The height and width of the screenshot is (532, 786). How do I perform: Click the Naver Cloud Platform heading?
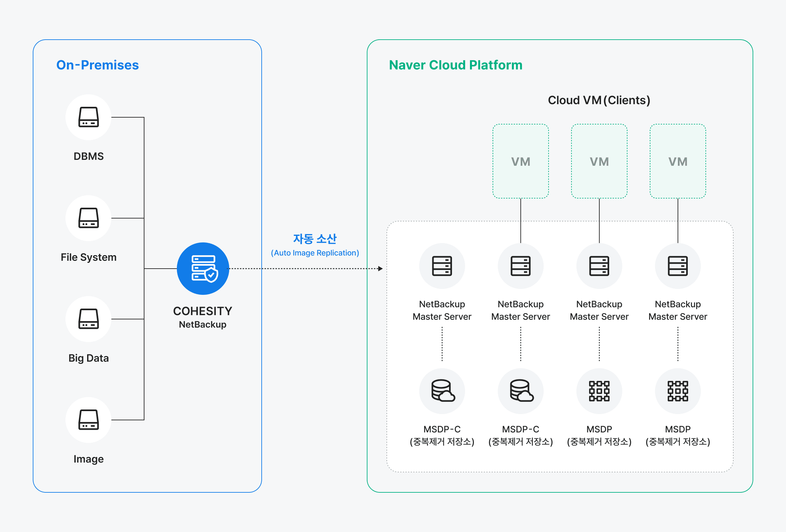tap(456, 65)
